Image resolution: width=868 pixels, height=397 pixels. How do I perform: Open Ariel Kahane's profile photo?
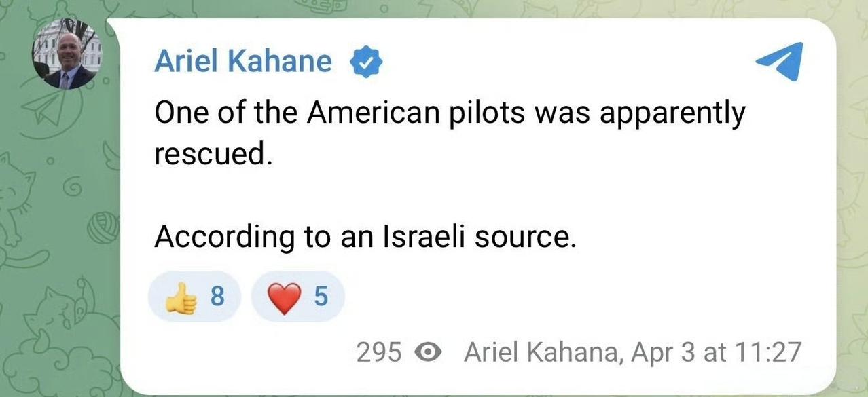67,54
